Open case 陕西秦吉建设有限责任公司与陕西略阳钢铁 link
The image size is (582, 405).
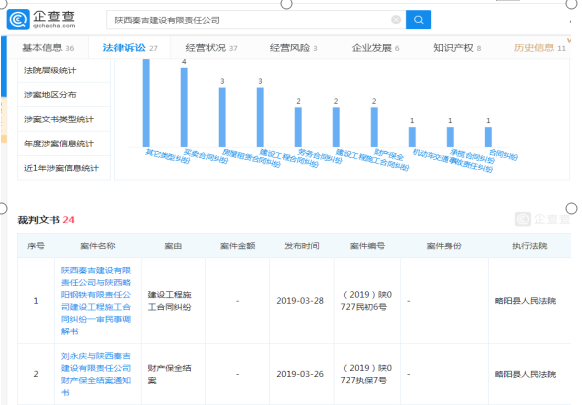coord(96,301)
